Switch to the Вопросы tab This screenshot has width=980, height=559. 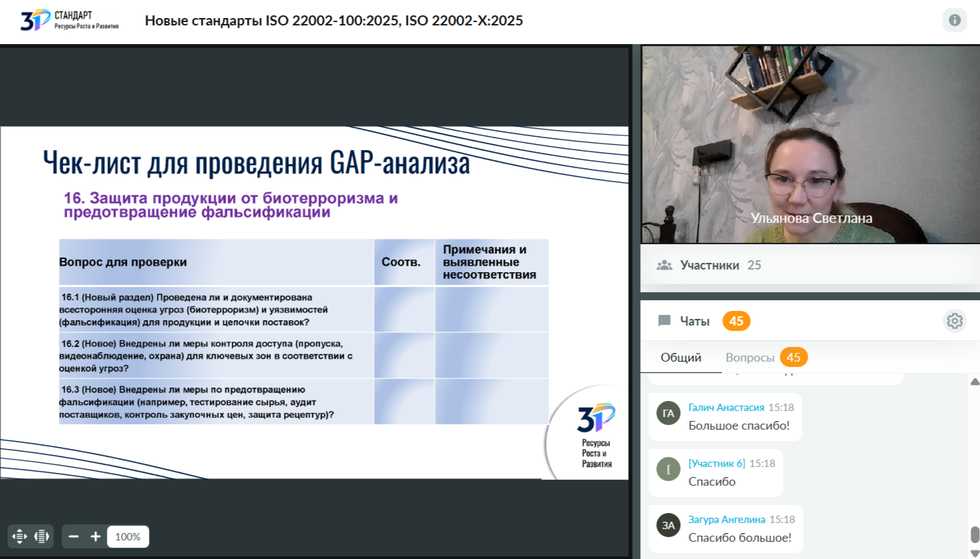(750, 358)
